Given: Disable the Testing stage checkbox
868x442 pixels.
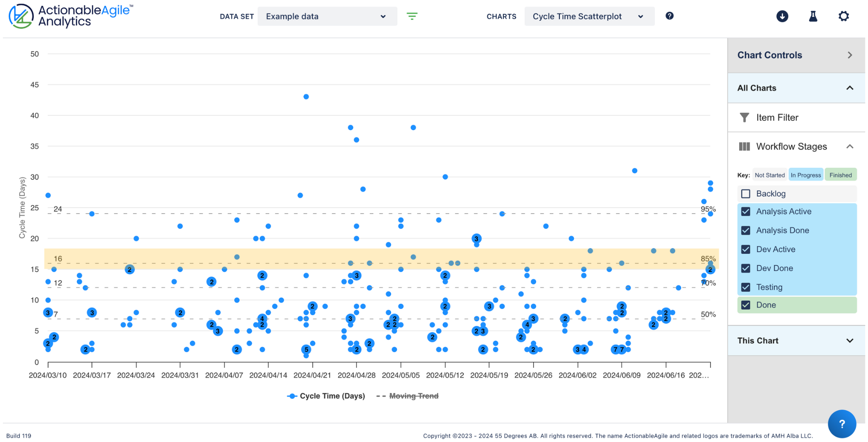Looking at the screenshot, I should click(746, 287).
